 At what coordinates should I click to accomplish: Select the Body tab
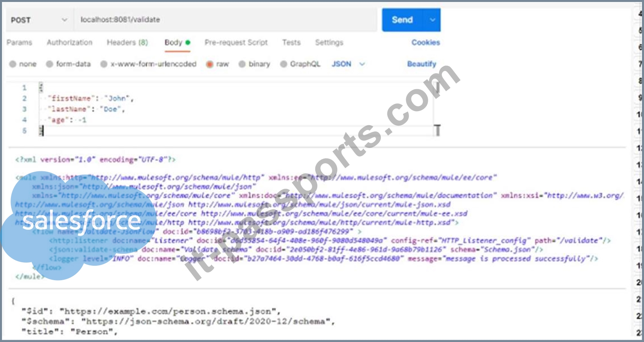[x=177, y=42]
